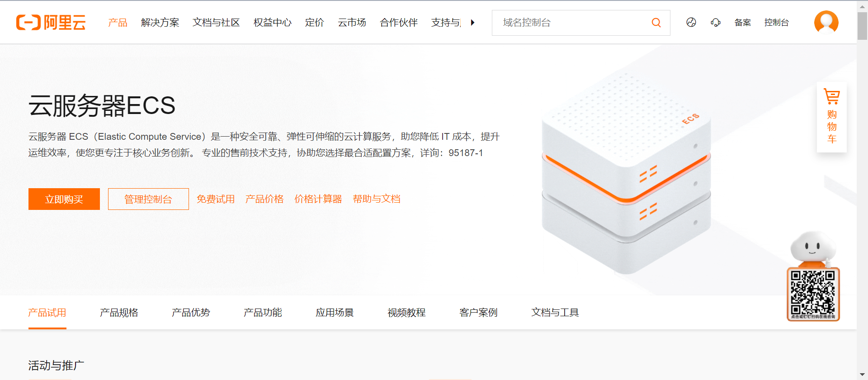Image resolution: width=868 pixels, height=380 pixels.
Task: Click the 云服务器ECS heading
Action: tap(102, 105)
